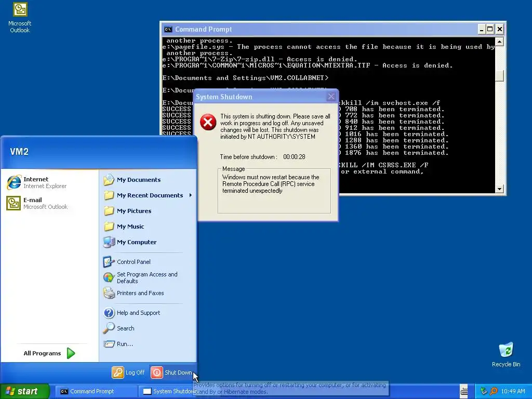Open the Microsoft Outlook desktop icon
532x399 pixels.
(20, 18)
